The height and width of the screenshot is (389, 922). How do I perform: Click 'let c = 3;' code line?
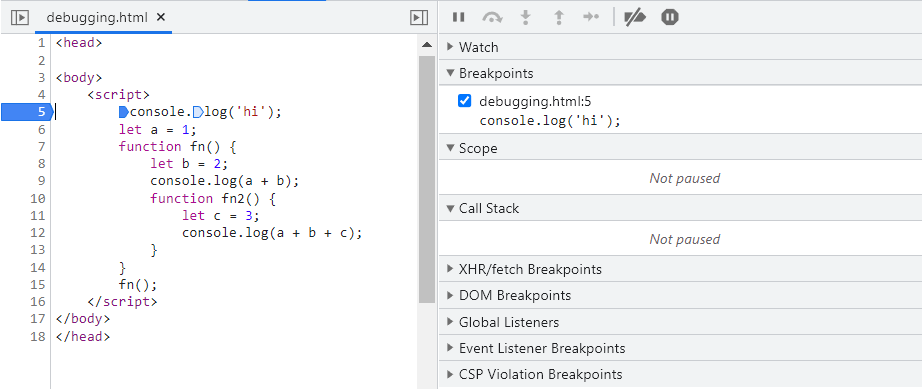click(x=221, y=216)
